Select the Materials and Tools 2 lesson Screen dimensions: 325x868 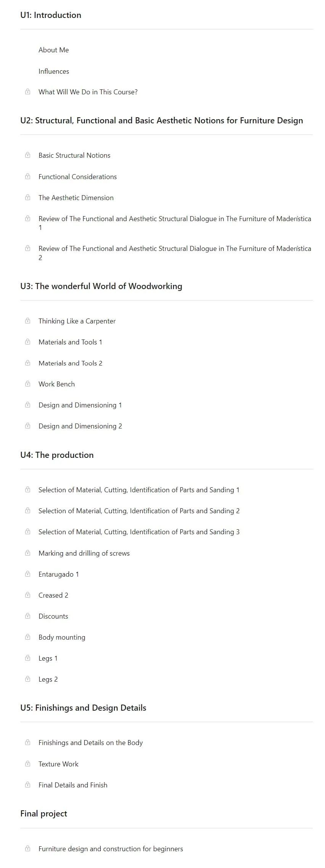pos(70,363)
